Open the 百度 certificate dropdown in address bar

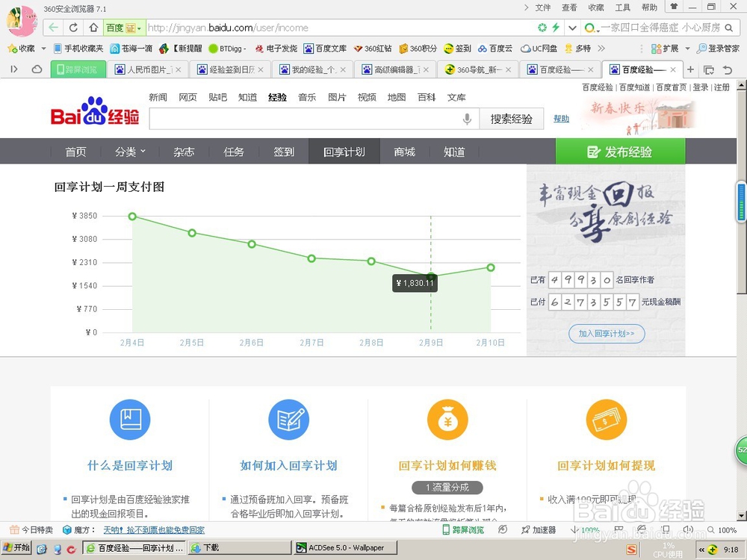click(x=124, y=28)
